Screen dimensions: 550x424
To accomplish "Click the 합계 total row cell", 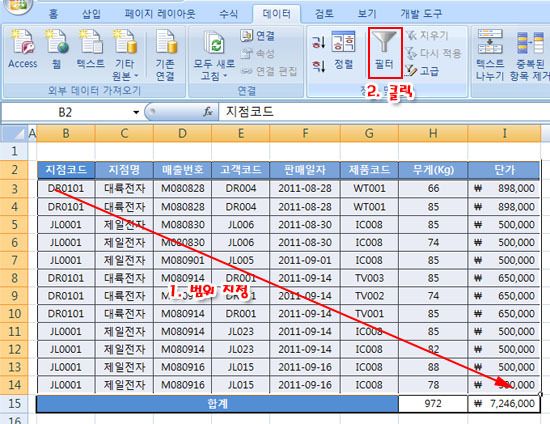I will click(x=217, y=404).
